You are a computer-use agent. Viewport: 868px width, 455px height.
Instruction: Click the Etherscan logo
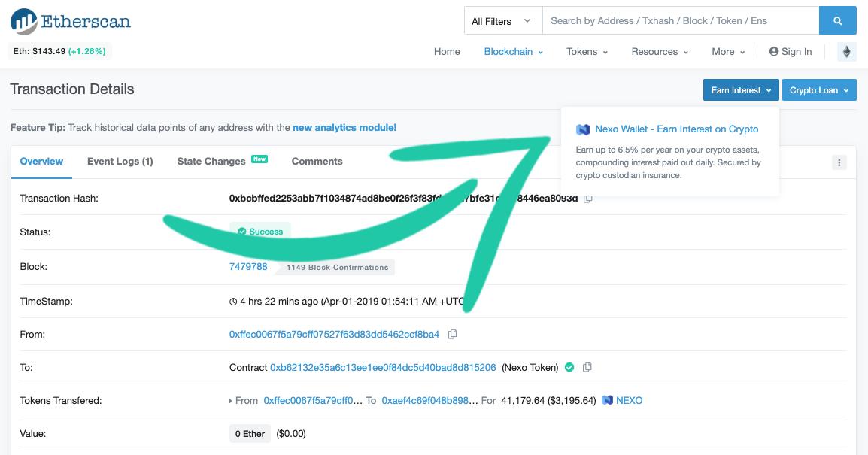coord(71,22)
